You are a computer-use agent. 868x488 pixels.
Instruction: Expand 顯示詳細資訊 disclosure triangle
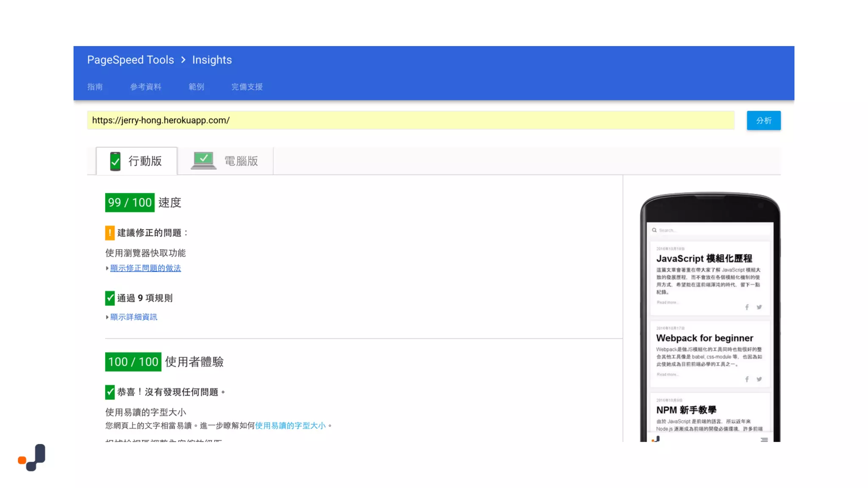tap(107, 317)
